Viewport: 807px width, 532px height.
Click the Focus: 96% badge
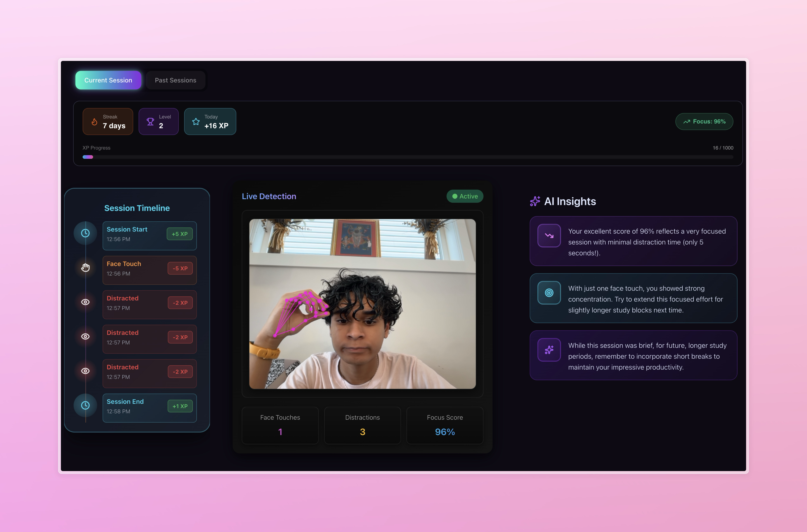pyautogui.click(x=704, y=122)
